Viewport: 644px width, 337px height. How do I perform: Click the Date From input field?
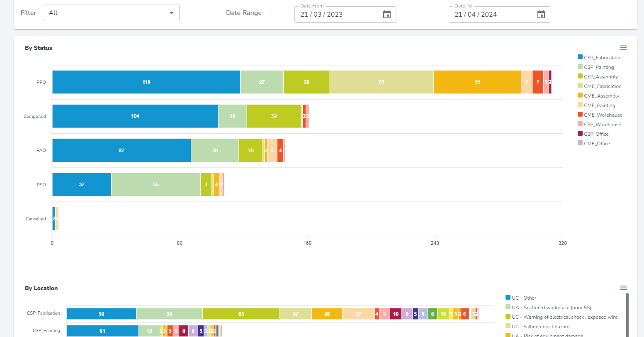345,15
